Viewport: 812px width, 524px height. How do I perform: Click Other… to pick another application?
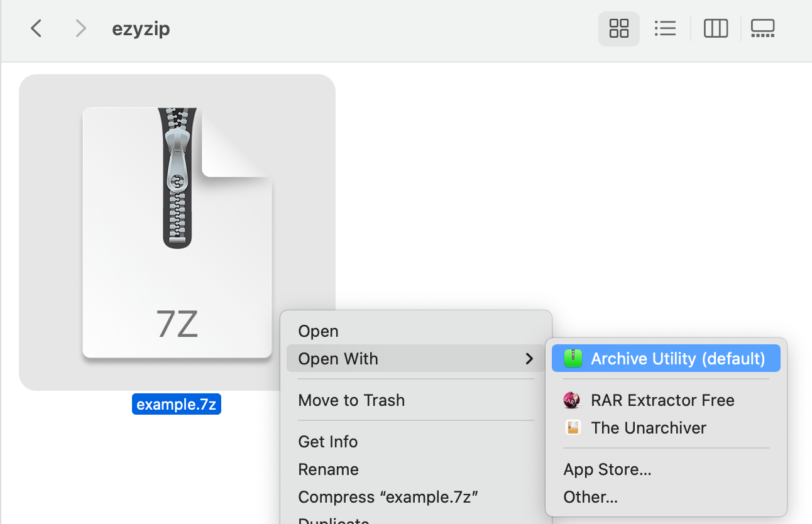coord(591,496)
